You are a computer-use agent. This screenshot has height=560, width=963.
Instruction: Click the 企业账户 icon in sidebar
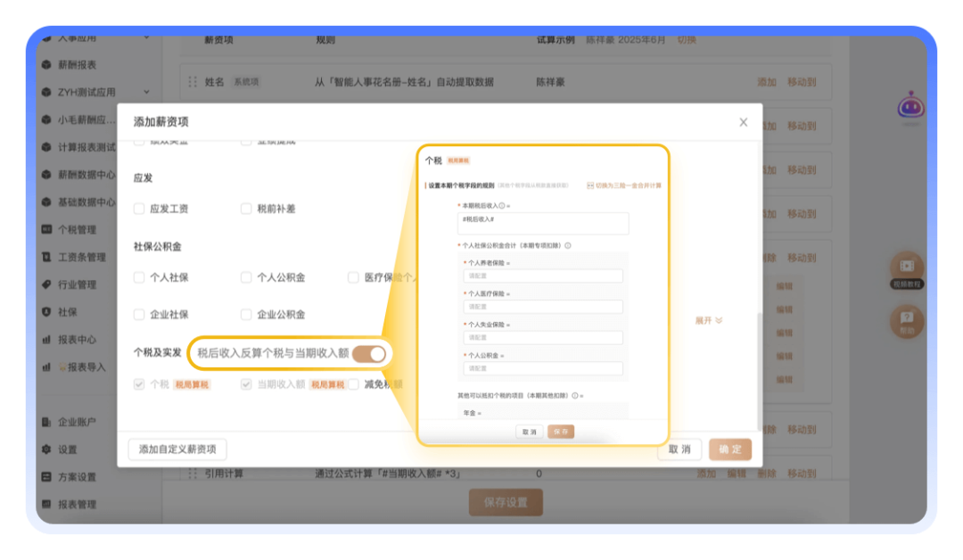click(x=46, y=422)
